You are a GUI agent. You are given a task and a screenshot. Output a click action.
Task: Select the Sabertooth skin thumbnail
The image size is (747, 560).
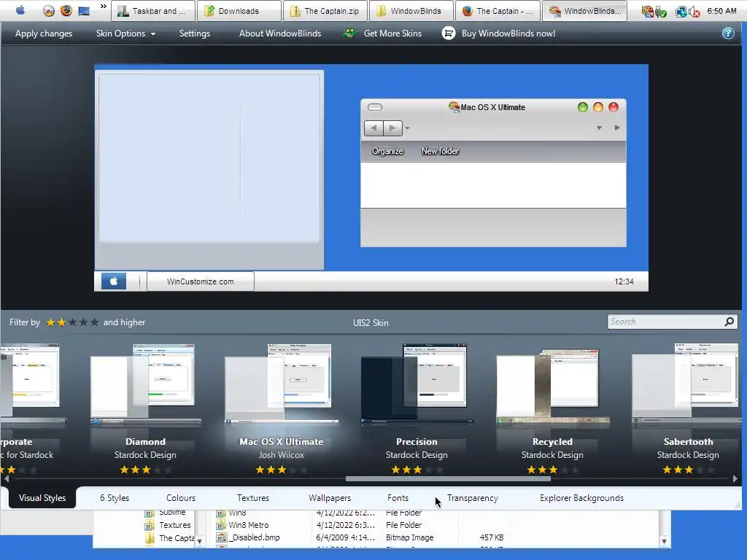(686, 384)
